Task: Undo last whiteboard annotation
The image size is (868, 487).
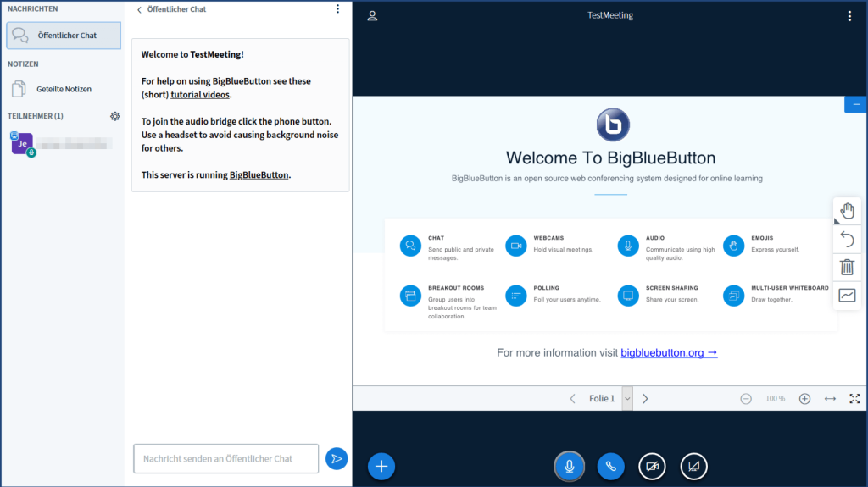Action: [847, 239]
